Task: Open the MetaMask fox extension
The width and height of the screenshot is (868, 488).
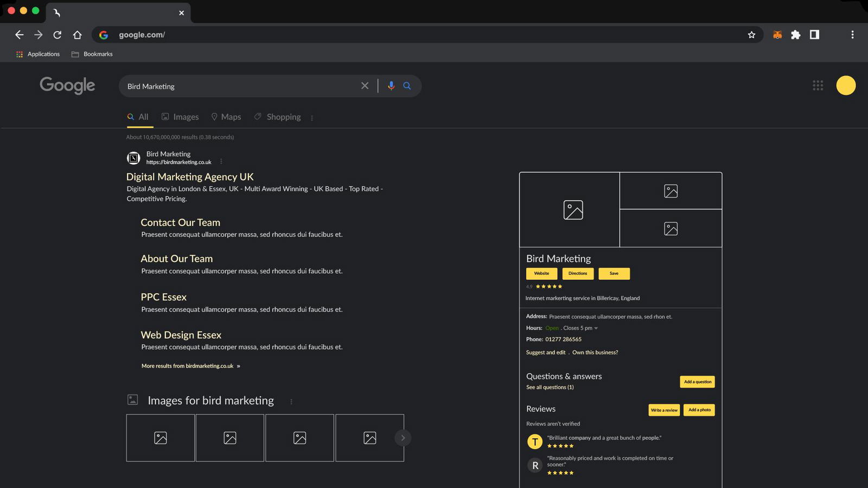Action: pos(777,35)
